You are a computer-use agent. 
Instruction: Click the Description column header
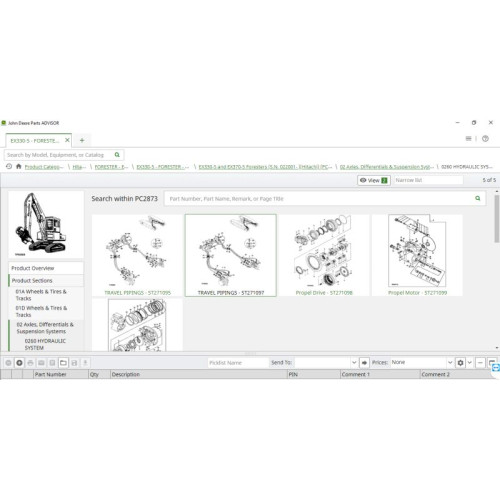[199, 374]
